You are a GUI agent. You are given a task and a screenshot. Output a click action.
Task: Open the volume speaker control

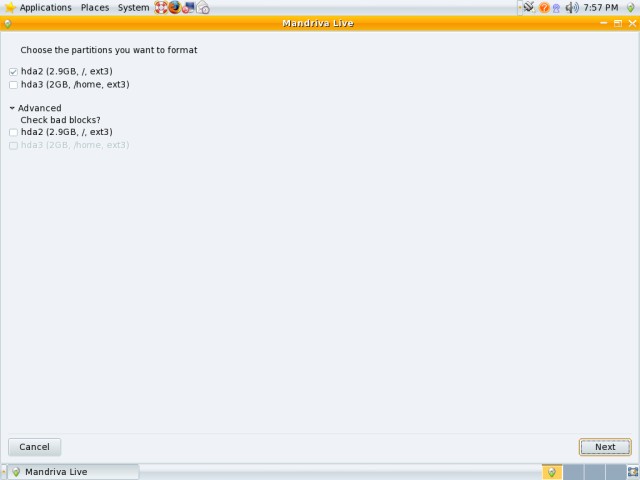click(x=572, y=7)
